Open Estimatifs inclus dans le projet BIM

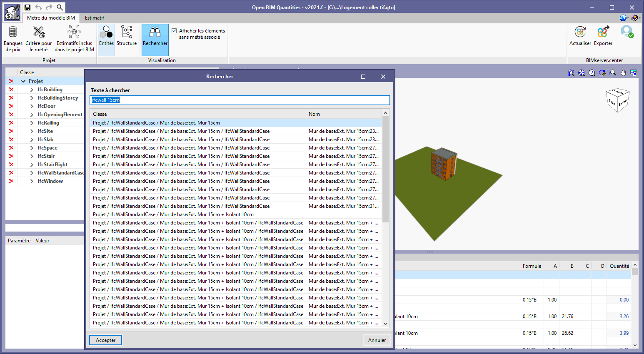[x=75, y=39]
